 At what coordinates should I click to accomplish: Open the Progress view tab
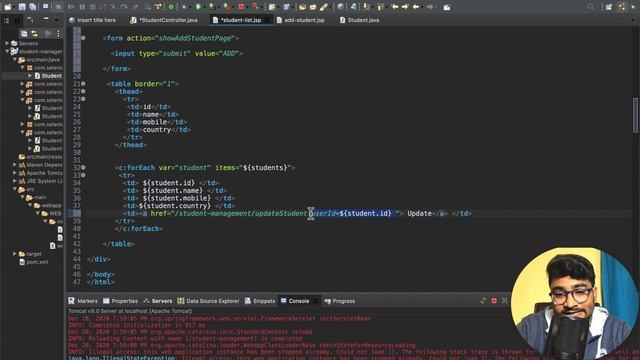340,301
